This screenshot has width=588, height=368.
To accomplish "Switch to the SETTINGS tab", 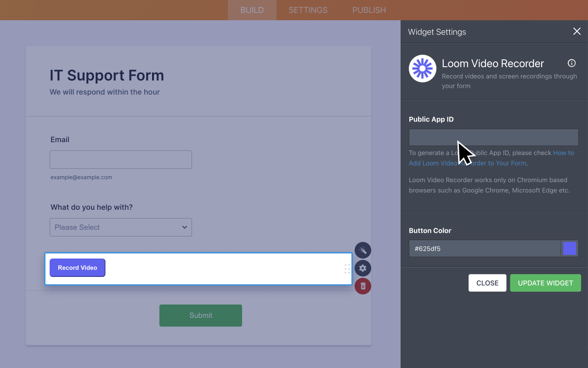I will [x=307, y=10].
